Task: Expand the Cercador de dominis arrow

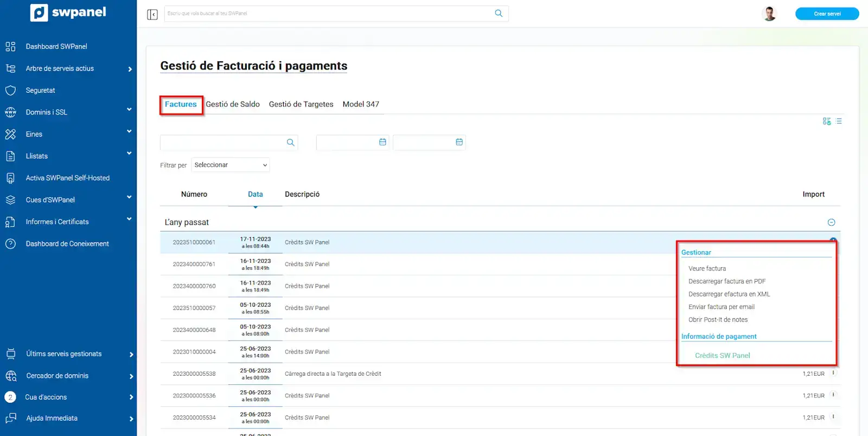Action: tap(131, 376)
